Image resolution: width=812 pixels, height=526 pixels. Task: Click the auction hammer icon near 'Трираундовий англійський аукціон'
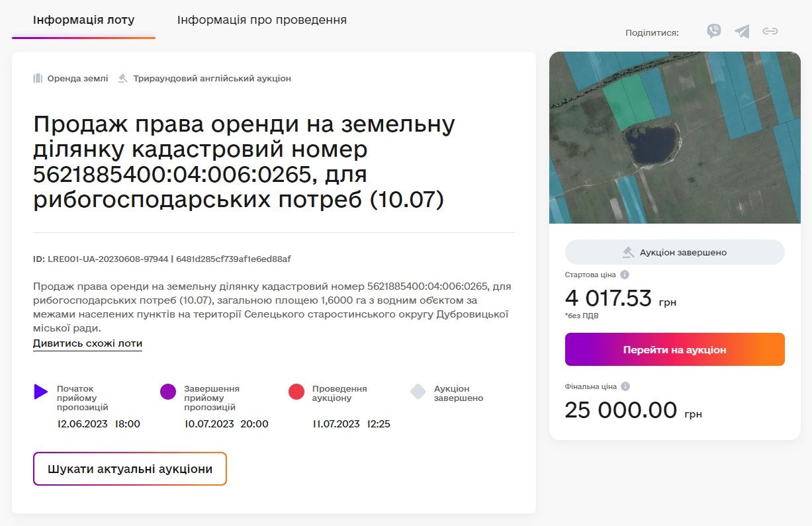(x=122, y=77)
